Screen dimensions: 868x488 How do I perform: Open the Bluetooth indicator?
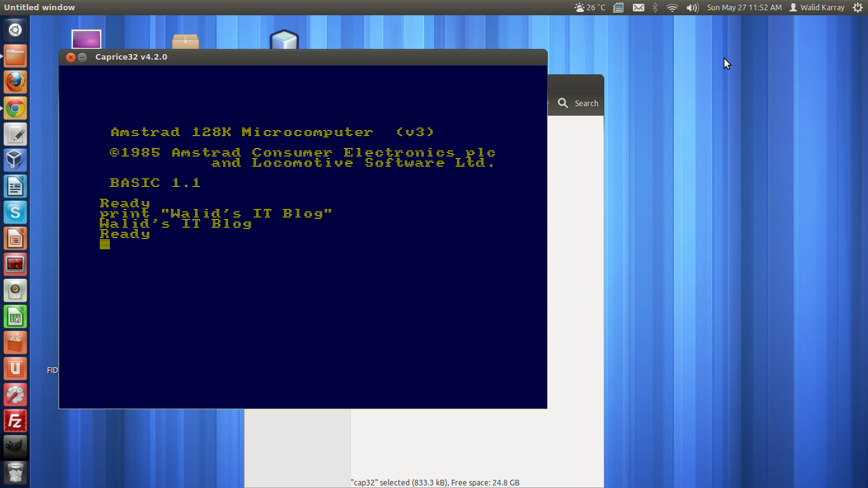[655, 8]
